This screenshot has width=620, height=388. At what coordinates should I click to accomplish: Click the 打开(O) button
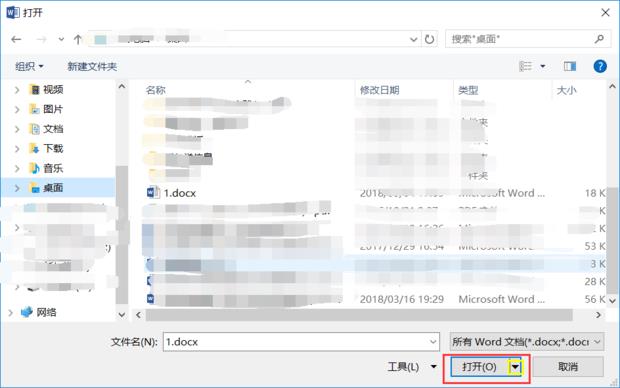[x=479, y=367]
